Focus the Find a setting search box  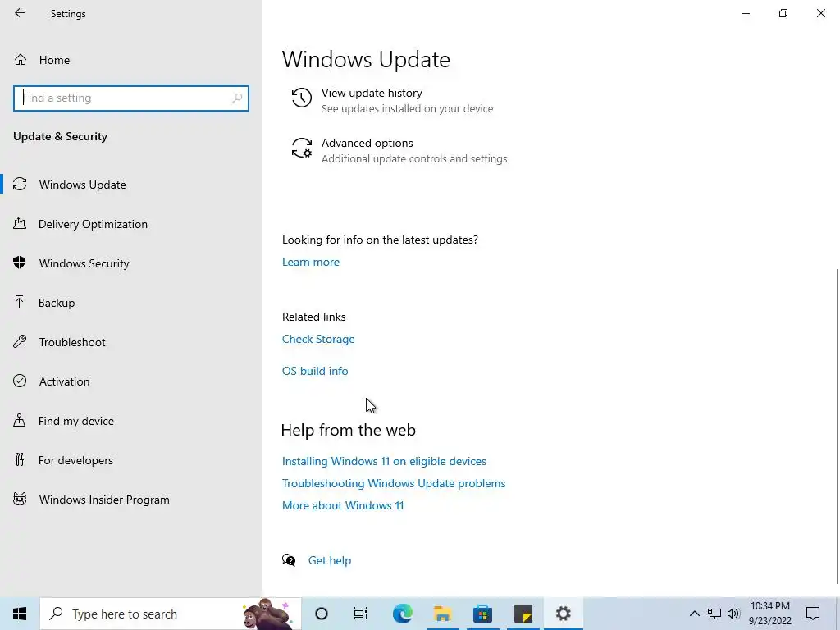[x=131, y=98]
